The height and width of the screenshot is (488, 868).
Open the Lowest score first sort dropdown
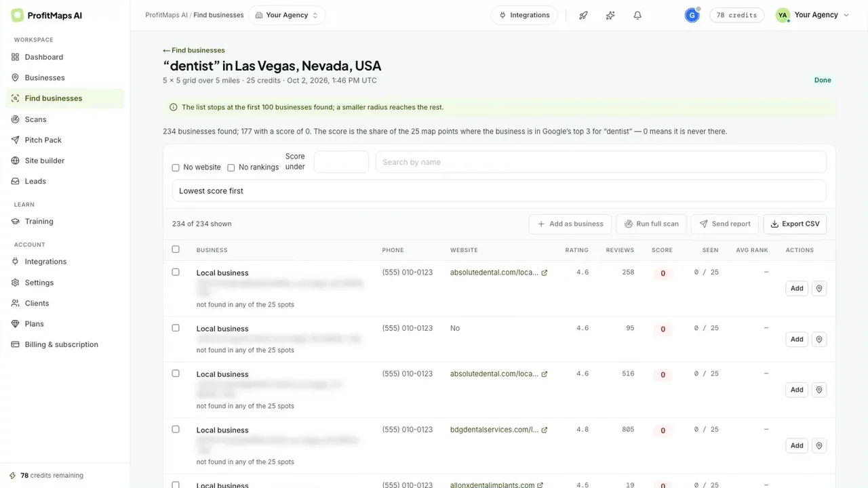pyautogui.click(x=499, y=190)
